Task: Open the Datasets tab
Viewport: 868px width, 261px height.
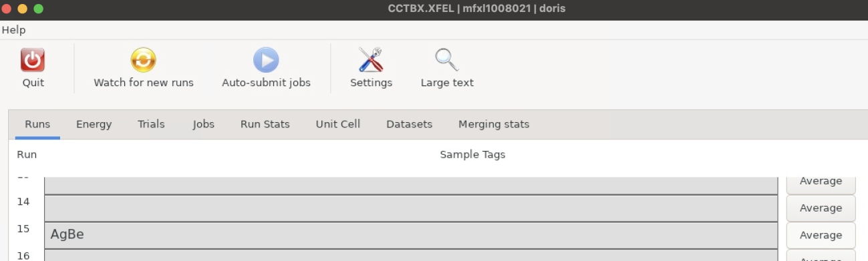Action: (409, 124)
